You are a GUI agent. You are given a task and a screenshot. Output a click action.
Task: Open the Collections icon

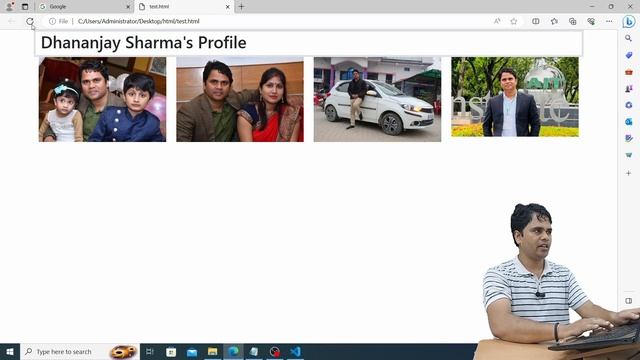coord(573,21)
